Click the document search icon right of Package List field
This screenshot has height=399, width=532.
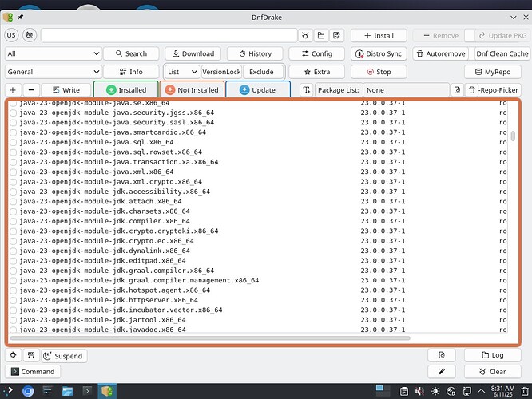coord(457,90)
